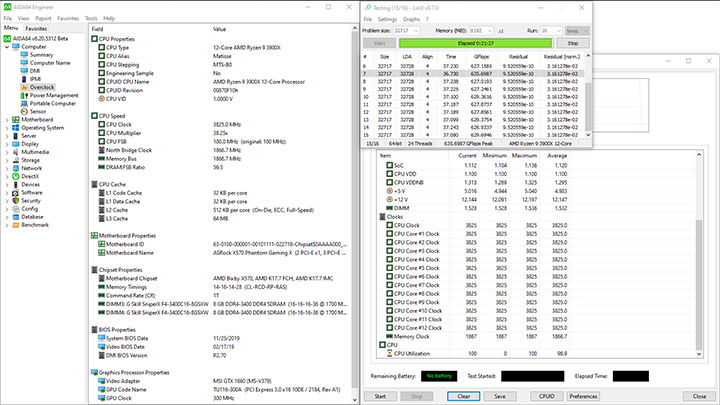Switch to the Favorites tab
The image size is (720, 405).
[36, 29]
